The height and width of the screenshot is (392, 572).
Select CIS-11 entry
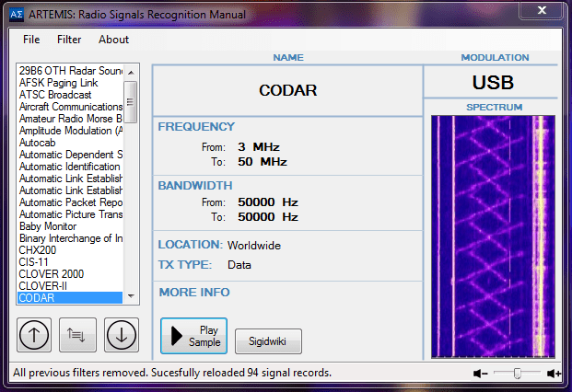coord(70,262)
